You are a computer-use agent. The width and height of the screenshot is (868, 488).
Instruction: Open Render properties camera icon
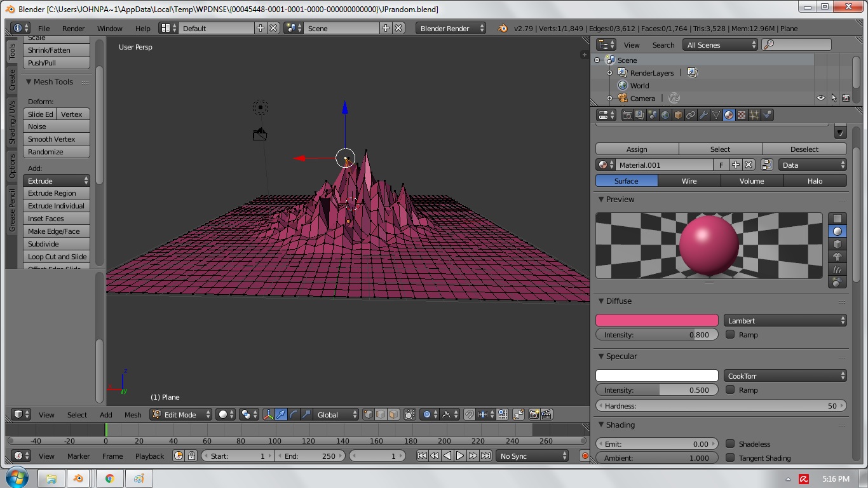point(627,115)
